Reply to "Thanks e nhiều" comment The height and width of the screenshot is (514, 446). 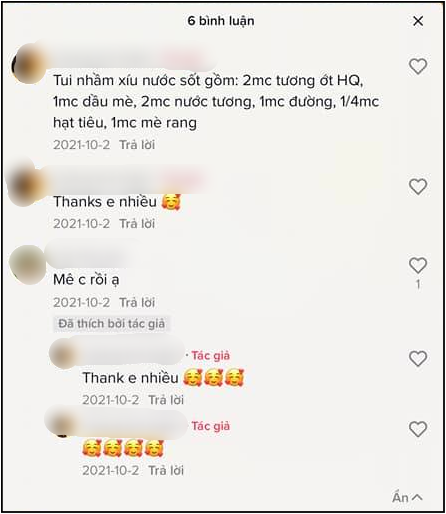(x=137, y=223)
